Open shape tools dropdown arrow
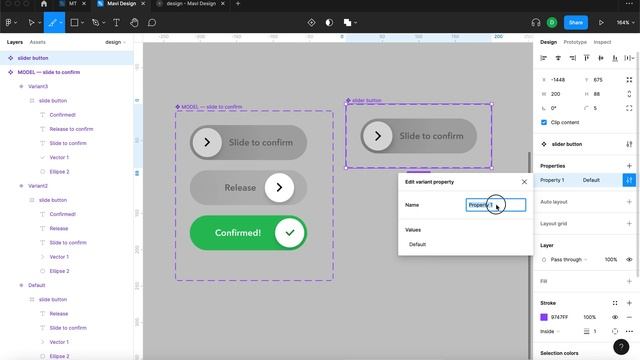The height and width of the screenshot is (360, 640). click(82, 23)
